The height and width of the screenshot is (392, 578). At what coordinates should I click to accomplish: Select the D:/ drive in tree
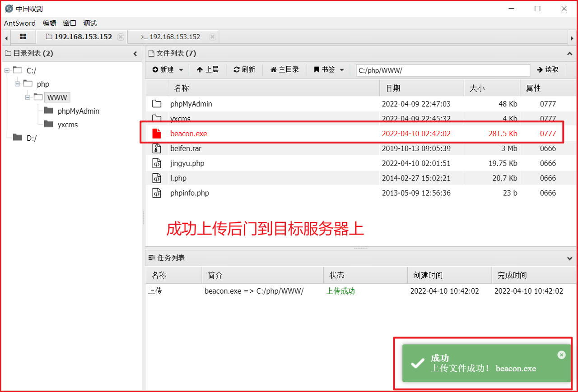click(x=32, y=138)
